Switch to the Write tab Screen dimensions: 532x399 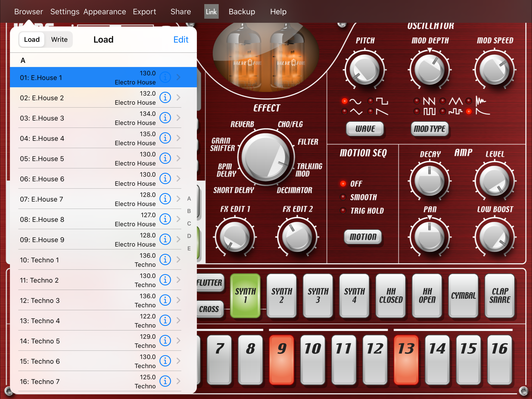click(x=59, y=40)
